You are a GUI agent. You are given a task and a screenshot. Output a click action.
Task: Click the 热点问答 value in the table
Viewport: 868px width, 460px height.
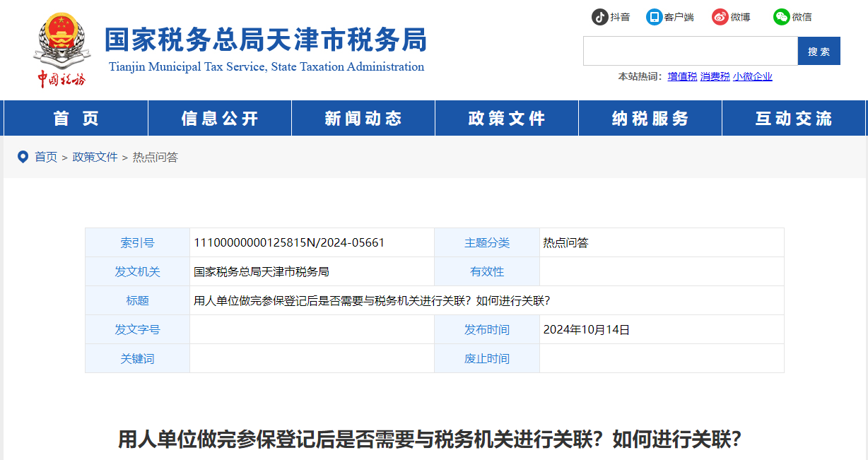[565, 242]
